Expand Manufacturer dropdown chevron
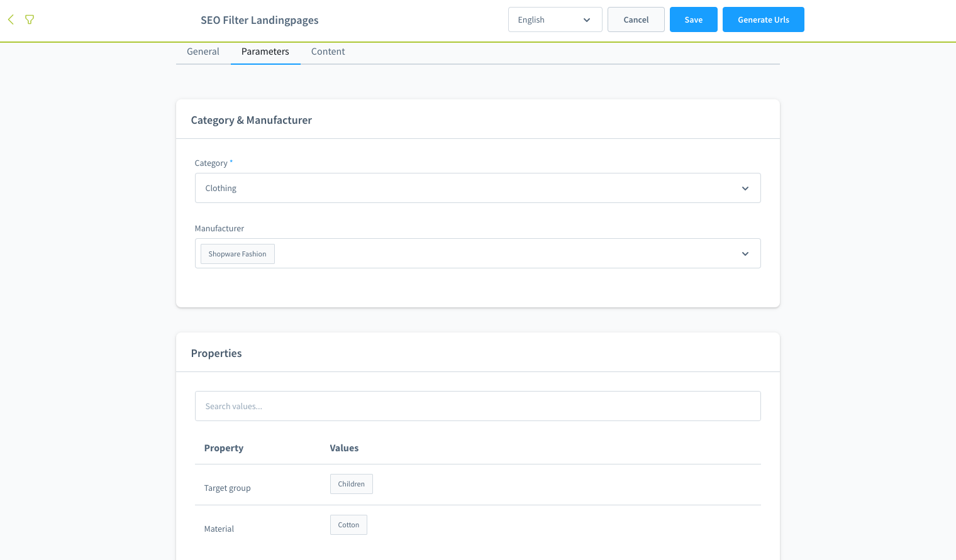 [745, 254]
